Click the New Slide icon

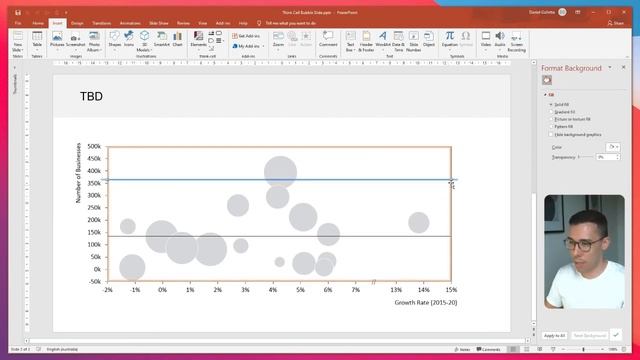click(x=18, y=41)
